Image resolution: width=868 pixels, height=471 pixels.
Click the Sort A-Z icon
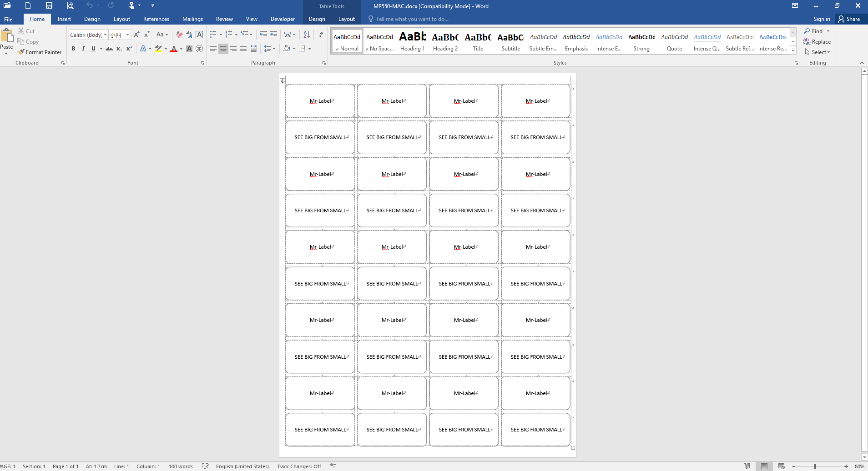tap(307, 35)
